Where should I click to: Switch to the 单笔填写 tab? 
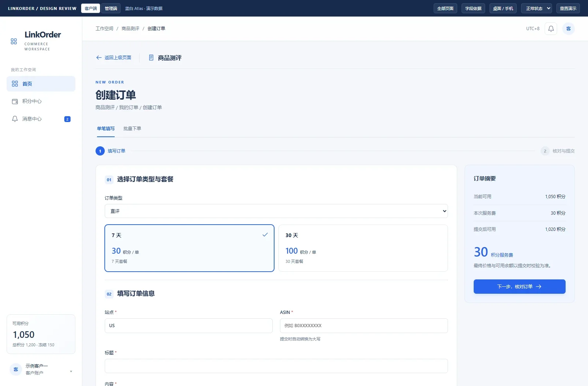(x=106, y=129)
